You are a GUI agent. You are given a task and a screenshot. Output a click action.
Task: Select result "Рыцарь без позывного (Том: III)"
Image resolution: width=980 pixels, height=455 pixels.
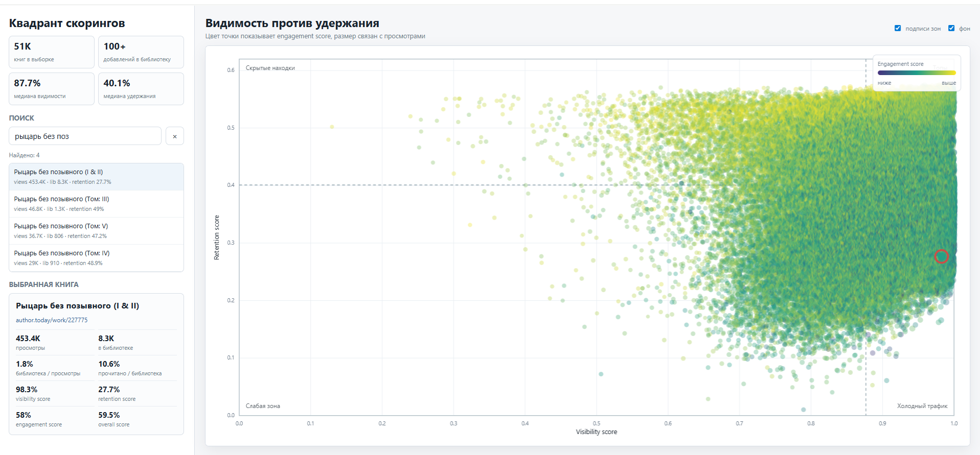pyautogui.click(x=96, y=204)
